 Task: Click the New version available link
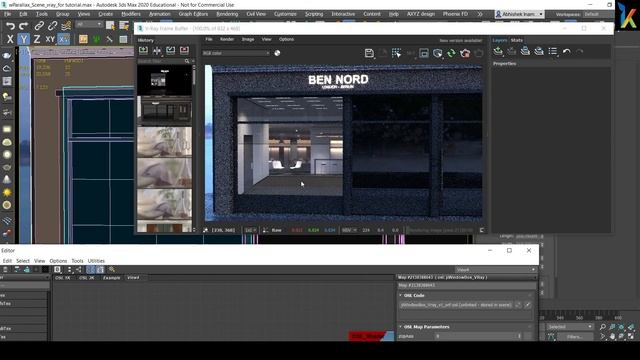pyautogui.click(x=460, y=40)
